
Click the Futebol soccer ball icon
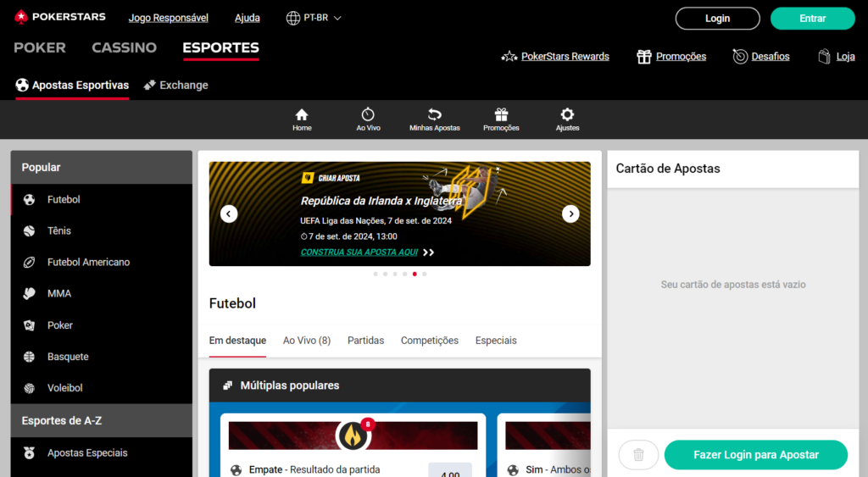tap(30, 200)
